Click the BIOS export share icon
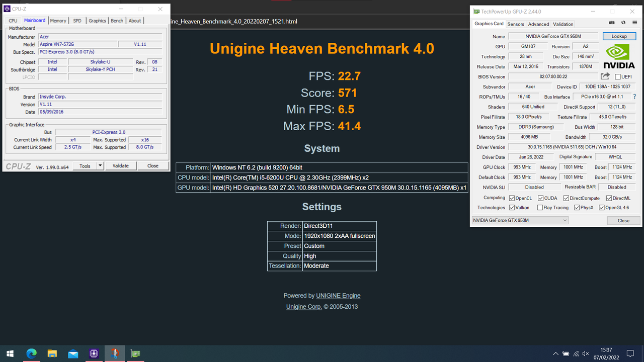Viewport: 644px width, 362px height. (605, 76)
